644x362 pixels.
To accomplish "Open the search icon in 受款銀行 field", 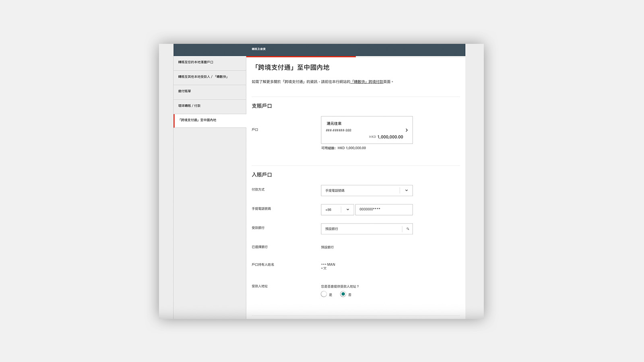I will pyautogui.click(x=407, y=229).
